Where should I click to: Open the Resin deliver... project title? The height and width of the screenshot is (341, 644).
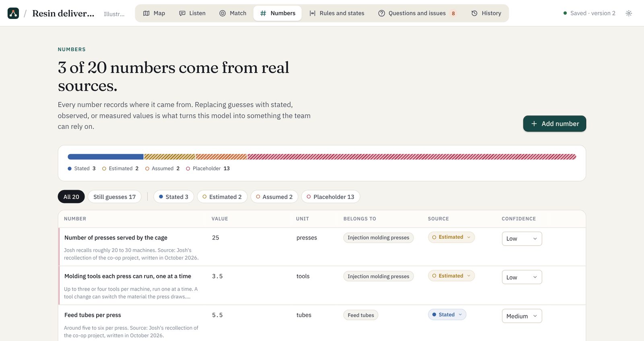click(63, 13)
